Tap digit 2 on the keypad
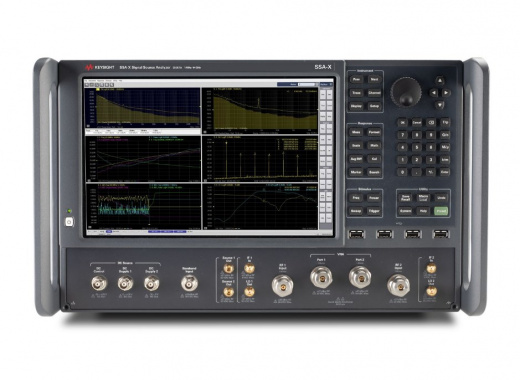Viewport: 520px width, 380px height. (417, 160)
